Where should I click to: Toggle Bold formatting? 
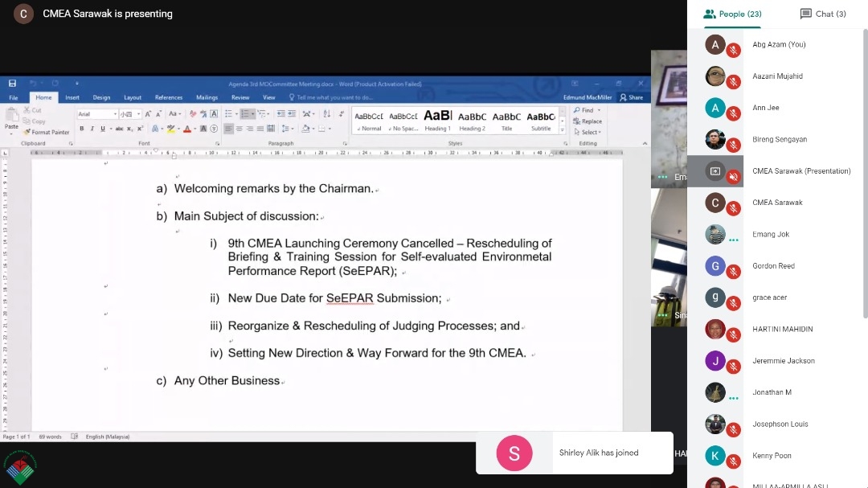coord(82,129)
